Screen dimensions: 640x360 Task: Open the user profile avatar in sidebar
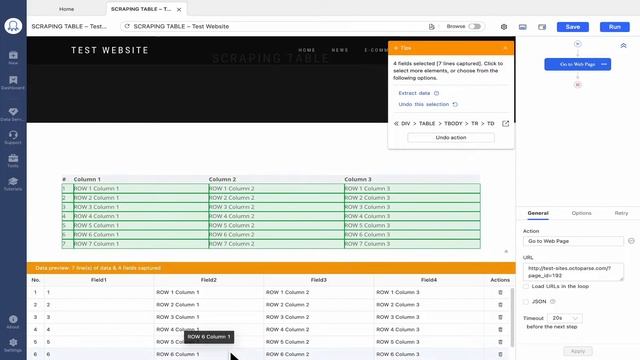tap(13, 26)
